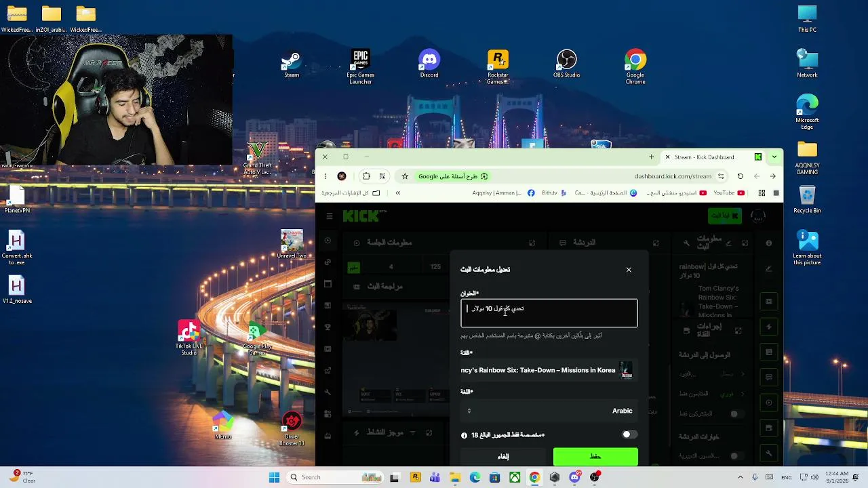Open Grand Theft Auto V desktop shortcut

(257, 158)
